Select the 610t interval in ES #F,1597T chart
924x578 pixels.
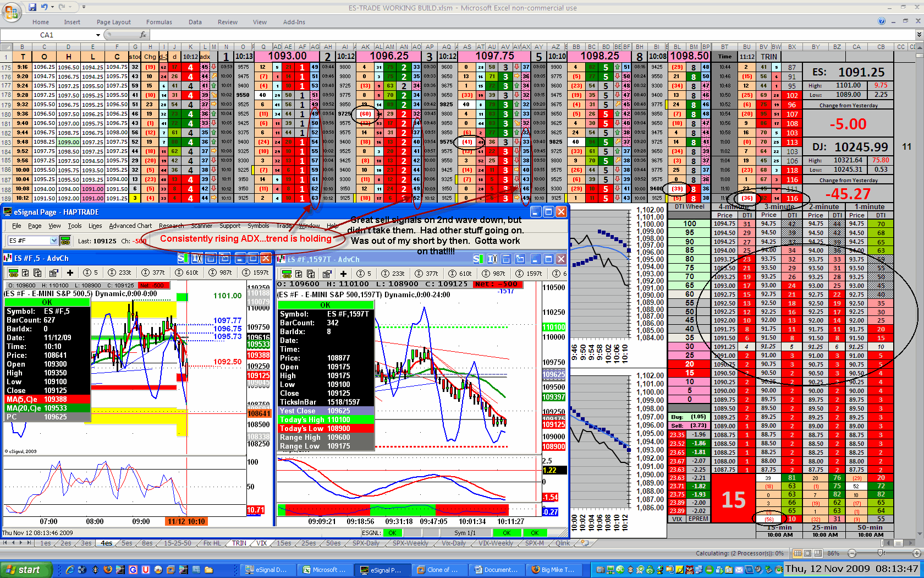click(460, 274)
